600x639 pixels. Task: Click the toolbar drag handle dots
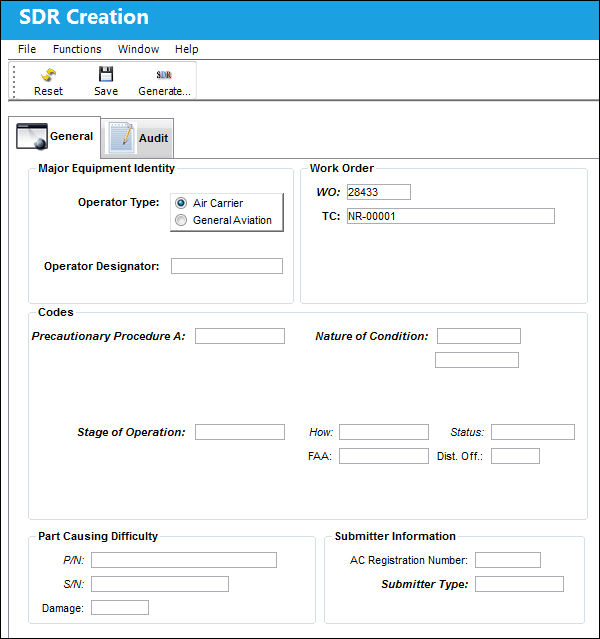coord(14,82)
